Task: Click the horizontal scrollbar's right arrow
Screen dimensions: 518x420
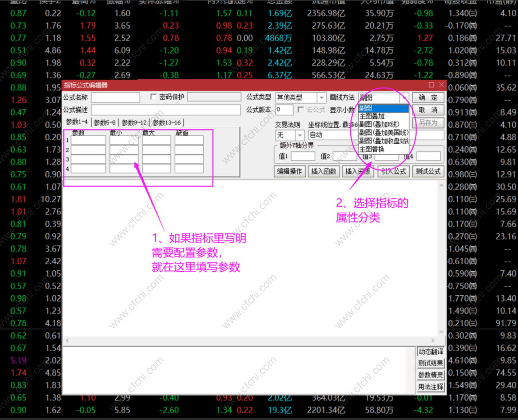Action: [433, 340]
